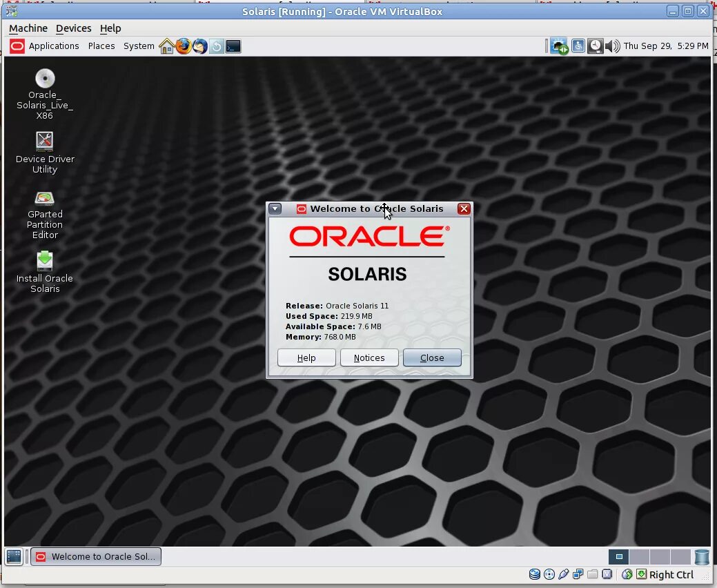Click the 'Memory: 768.0 MB' line
The image size is (717, 588).
coord(321,337)
